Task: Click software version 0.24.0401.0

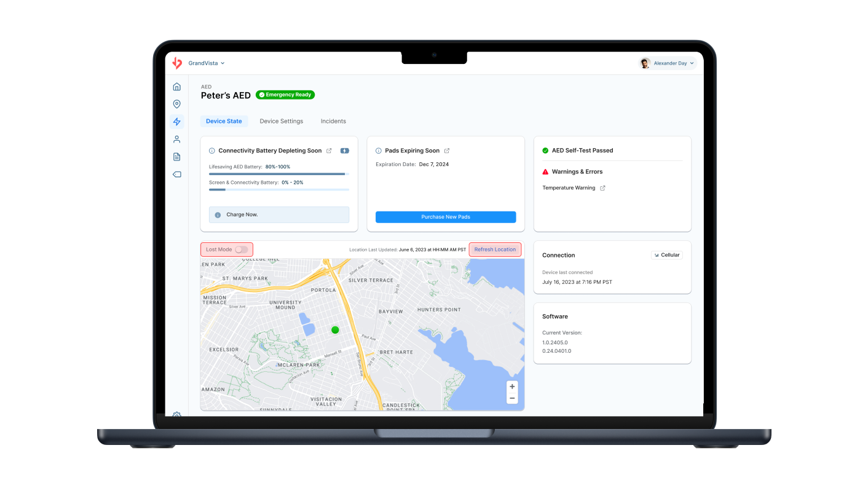Action: point(557,351)
